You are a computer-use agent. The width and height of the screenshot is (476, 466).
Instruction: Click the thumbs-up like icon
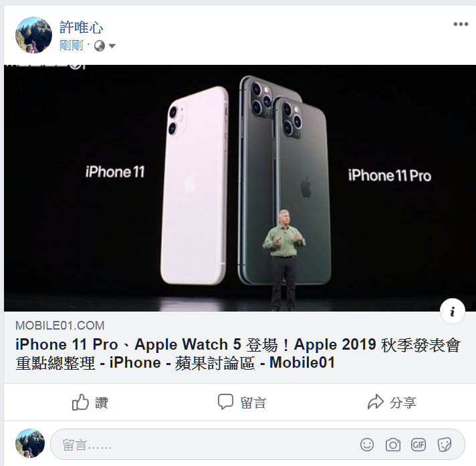point(80,402)
